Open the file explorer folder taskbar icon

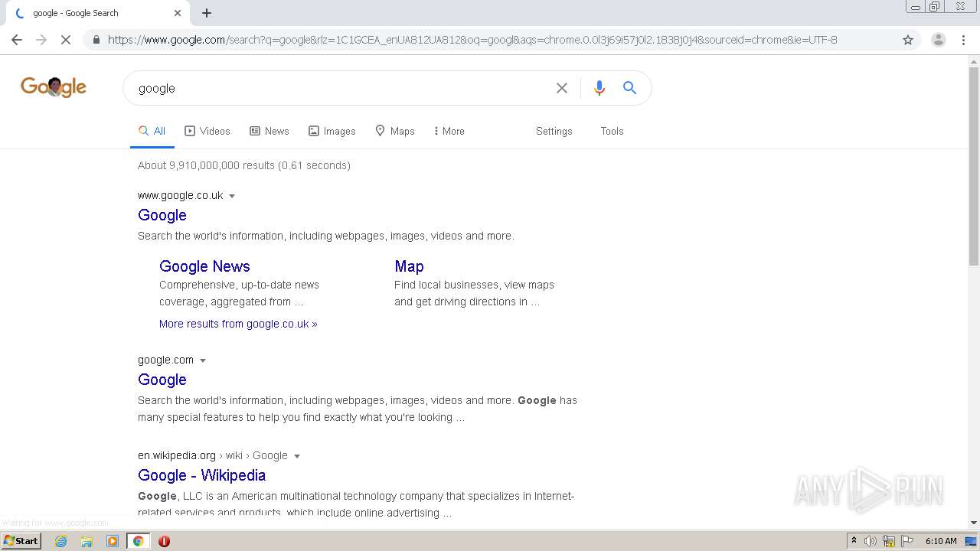tap(87, 541)
